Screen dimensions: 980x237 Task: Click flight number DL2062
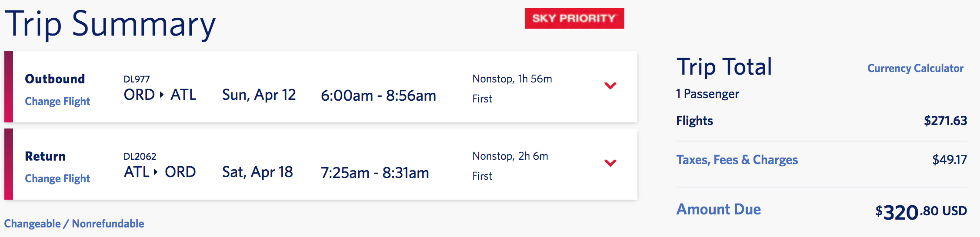coord(140,156)
